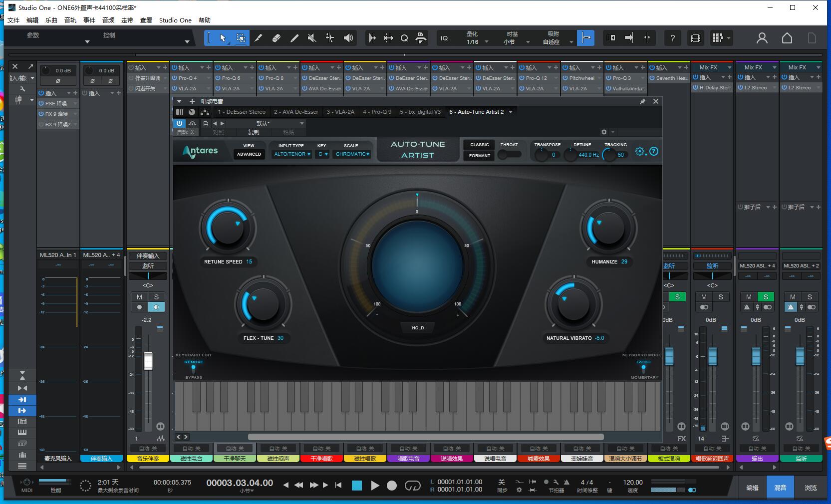Viewport: 831px width, 504px height.
Task: Click the HOLD button
Action: point(418,328)
